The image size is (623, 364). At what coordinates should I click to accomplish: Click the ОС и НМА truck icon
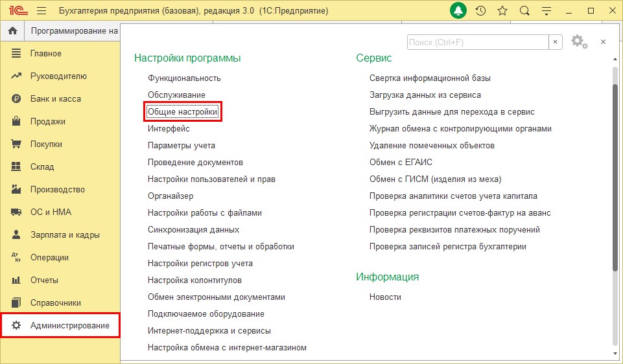coord(16,212)
